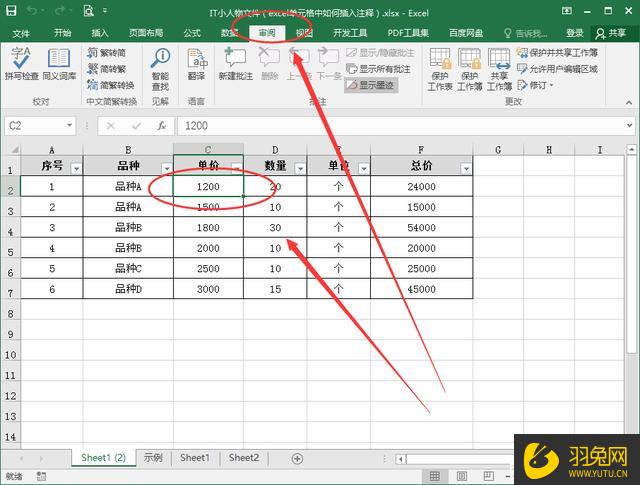Click the 告诉我 search box
The image size is (640, 485).
coord(526,33)
